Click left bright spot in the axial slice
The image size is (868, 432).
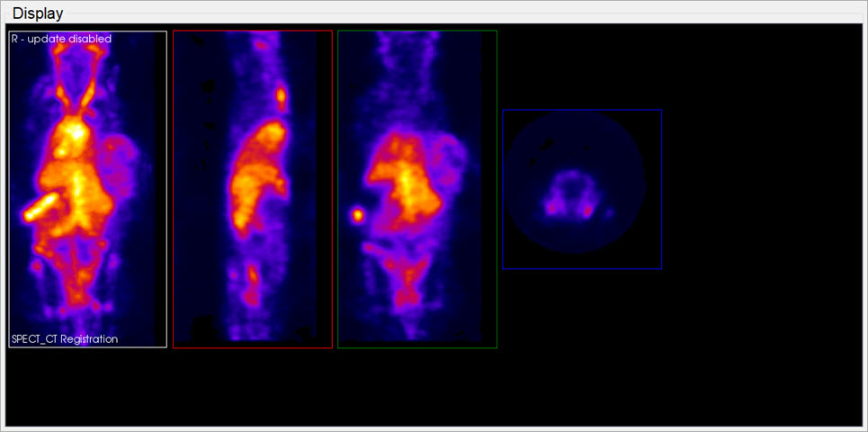point(550,208)
